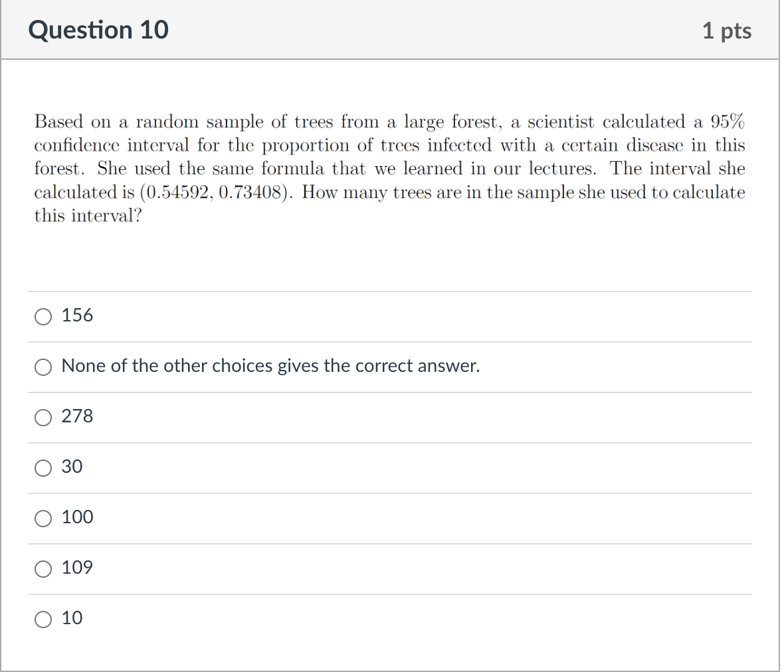This screenshot has height=672, width=784.
Task: Click the '1 pts' points indicator
Action: pos(726,31)
